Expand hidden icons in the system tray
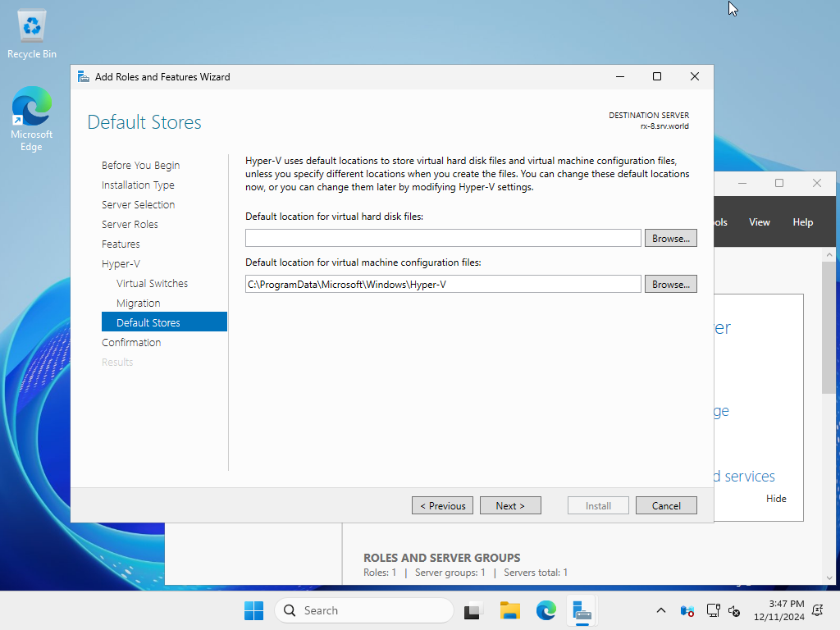Viewport: 840px width, 630px height. [660, 610]
